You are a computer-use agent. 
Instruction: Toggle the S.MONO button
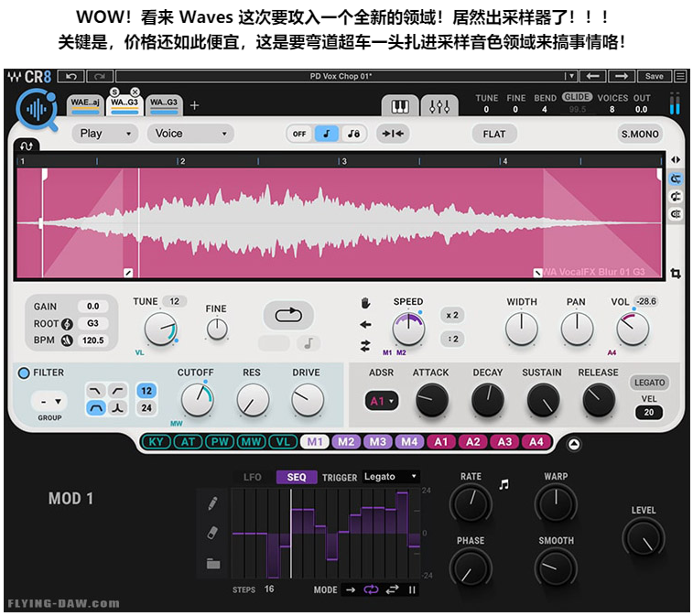(640, 134)
